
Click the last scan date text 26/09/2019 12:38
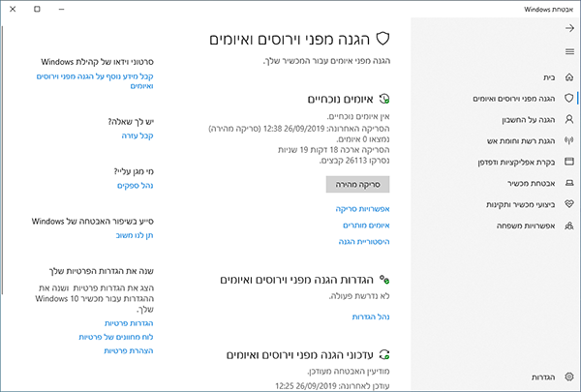294,129
